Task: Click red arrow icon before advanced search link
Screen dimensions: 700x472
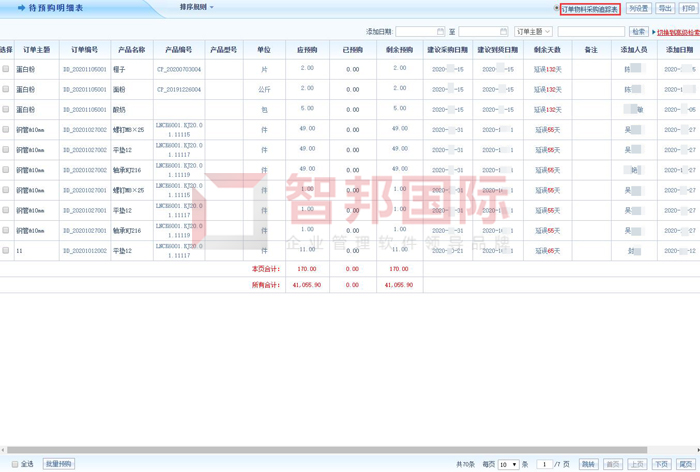Action: click(x=654, y=32)
